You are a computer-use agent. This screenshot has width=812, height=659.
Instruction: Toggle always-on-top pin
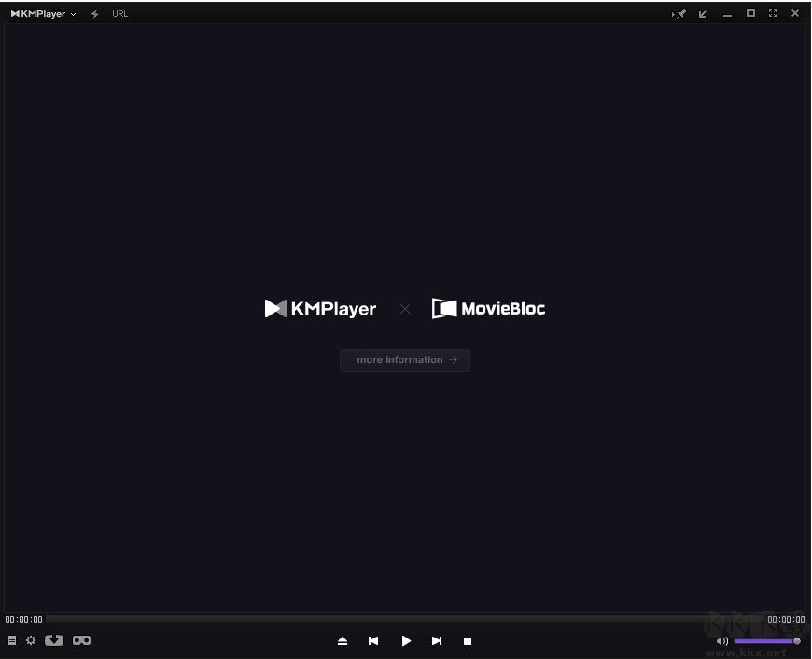pyautogui.click(x=679, y=13)
